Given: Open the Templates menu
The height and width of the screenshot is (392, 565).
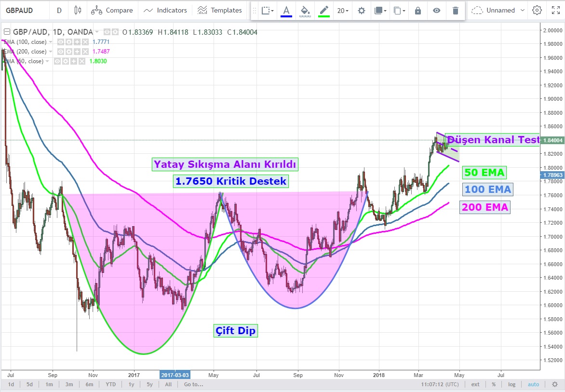Looking at the screenshot, I should point(220,10).
